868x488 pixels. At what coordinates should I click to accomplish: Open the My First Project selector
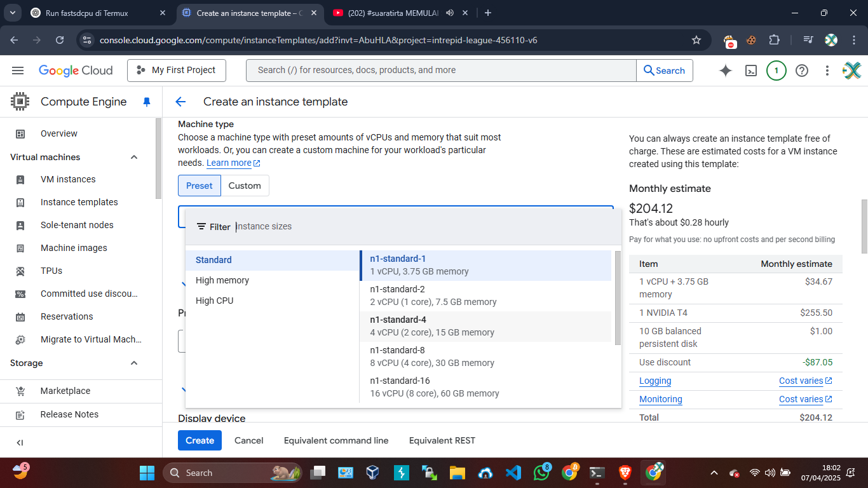coord(177,71)
